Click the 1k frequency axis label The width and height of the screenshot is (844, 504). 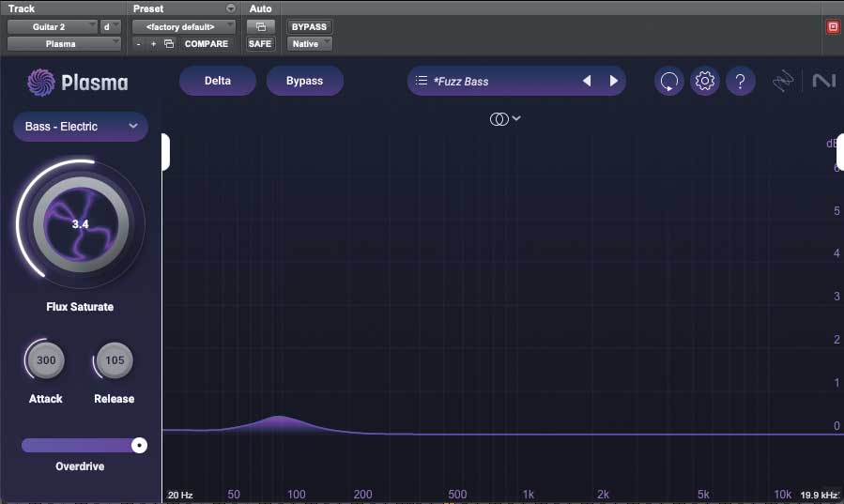point(529,495)
